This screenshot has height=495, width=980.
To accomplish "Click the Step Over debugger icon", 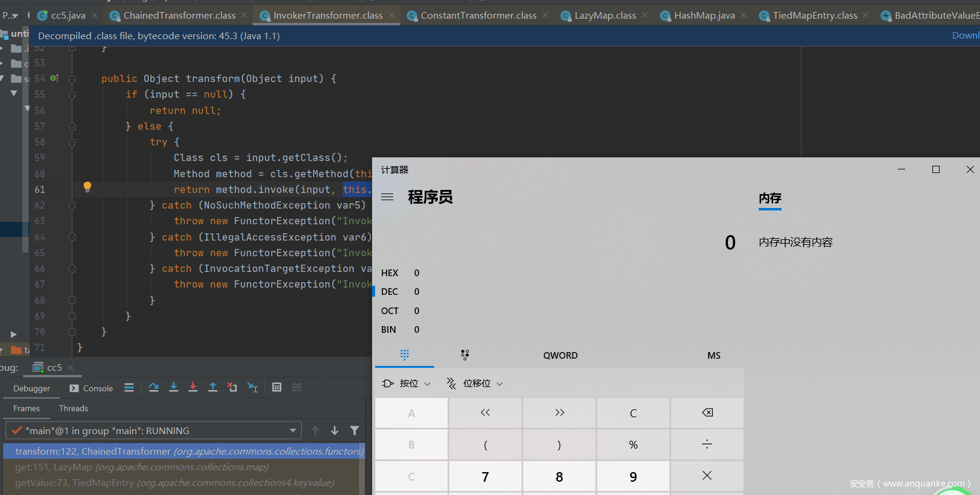I will 154,387.
